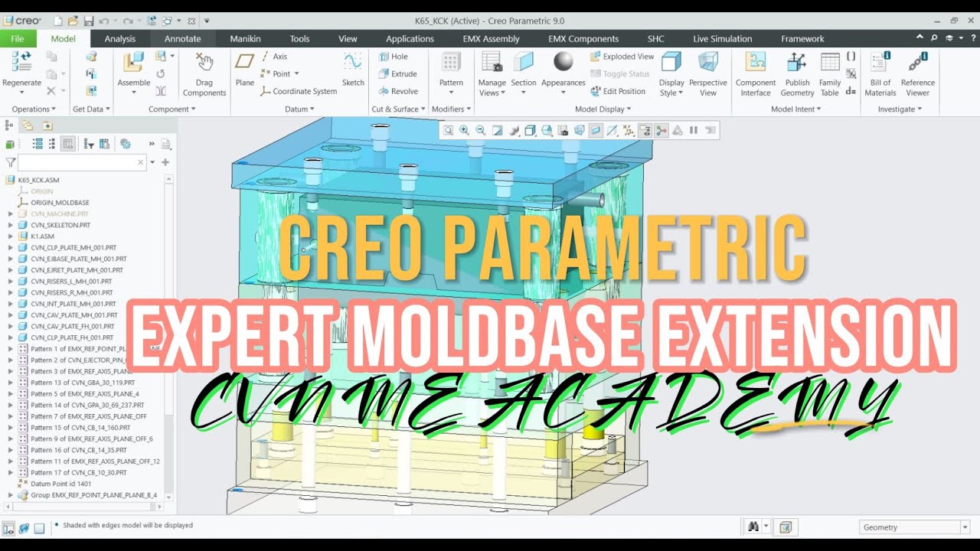Select ORIGIN_MOLDBASE in the model tree
The height and width of the screenshot is (551, 980).
[60, 203]
